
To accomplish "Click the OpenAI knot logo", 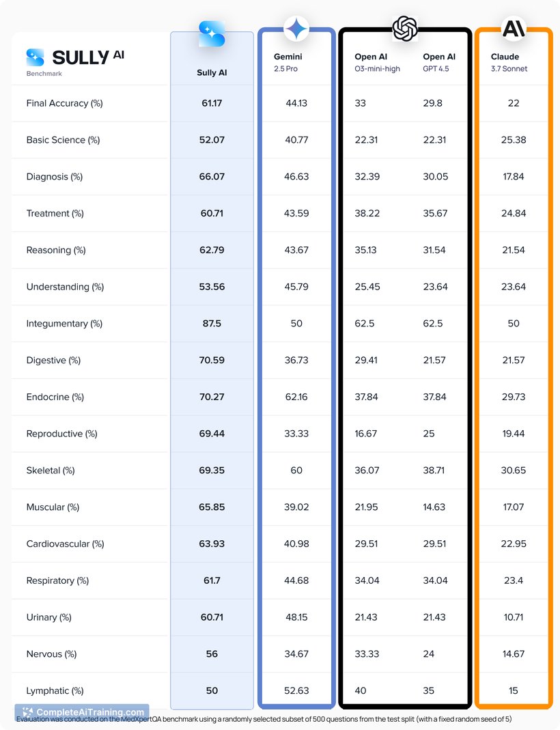I will [x=404, y=29].
